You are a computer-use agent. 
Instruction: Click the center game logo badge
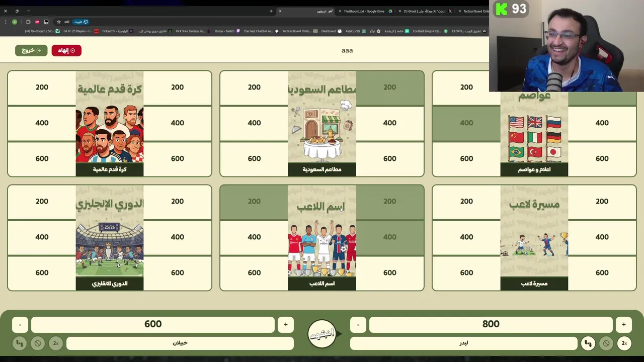coord(322,334)
